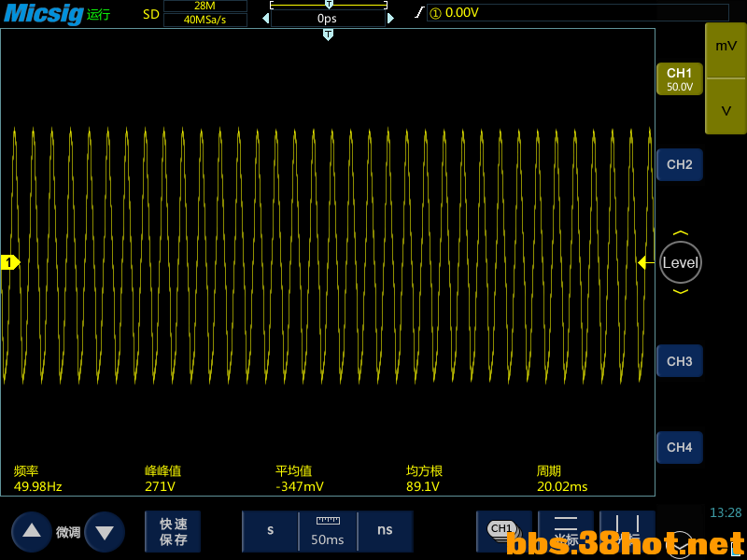Select the slower 's' timebase button
This screenshot has height=560, width=747.
pos(270,531)
